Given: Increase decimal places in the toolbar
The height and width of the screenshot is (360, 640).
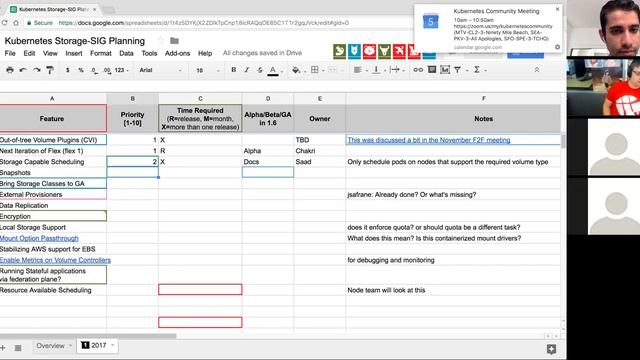Looking at the screenshot, I should 107,70.
